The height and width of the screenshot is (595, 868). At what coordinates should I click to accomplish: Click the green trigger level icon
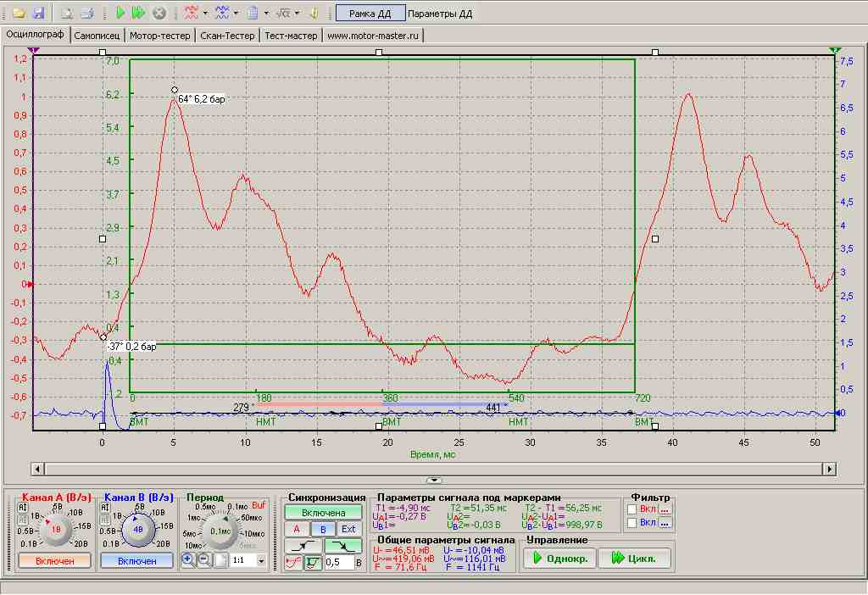click(x=313, y=563)
